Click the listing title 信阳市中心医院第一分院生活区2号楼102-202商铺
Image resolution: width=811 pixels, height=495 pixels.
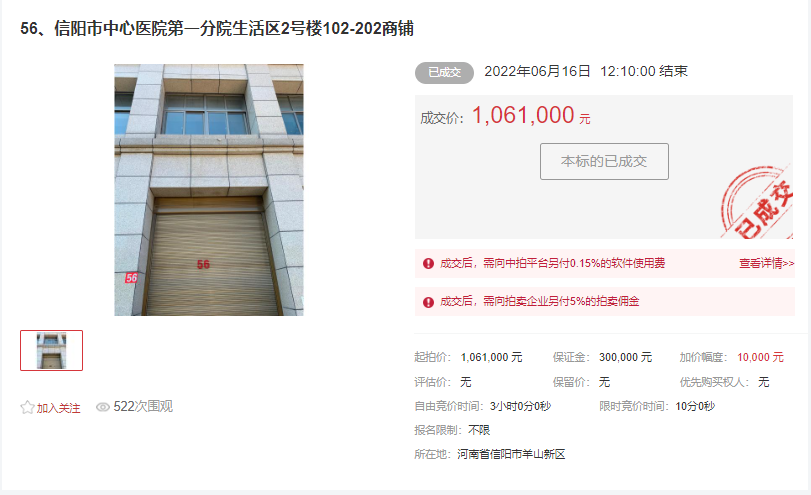234,28
